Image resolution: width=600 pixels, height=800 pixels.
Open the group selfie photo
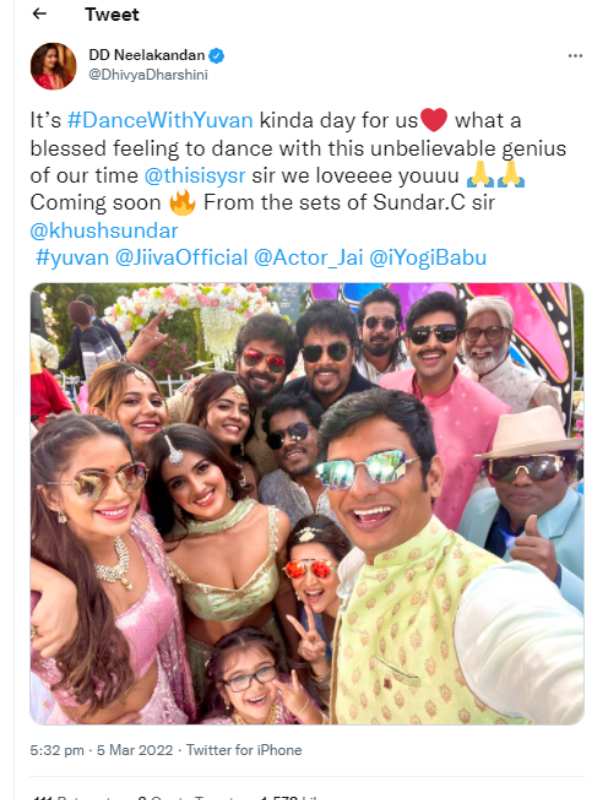coord(307,504)
